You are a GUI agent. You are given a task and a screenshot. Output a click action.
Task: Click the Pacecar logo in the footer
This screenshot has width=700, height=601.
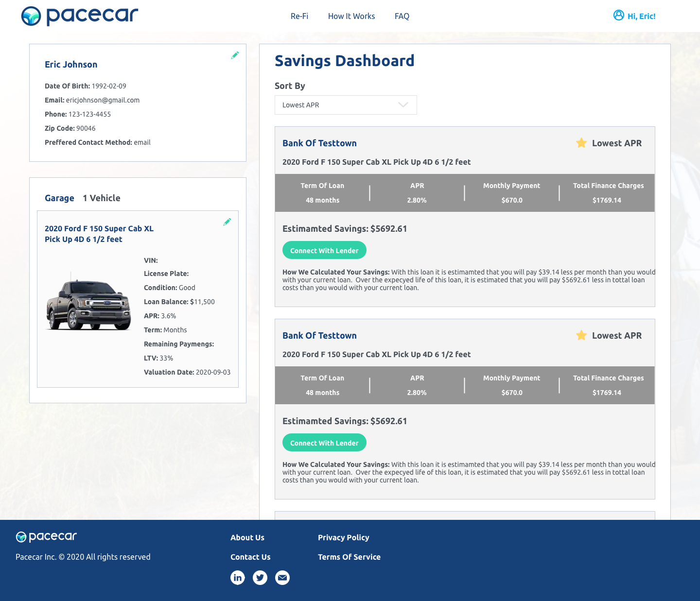click(x=46, y=537)
